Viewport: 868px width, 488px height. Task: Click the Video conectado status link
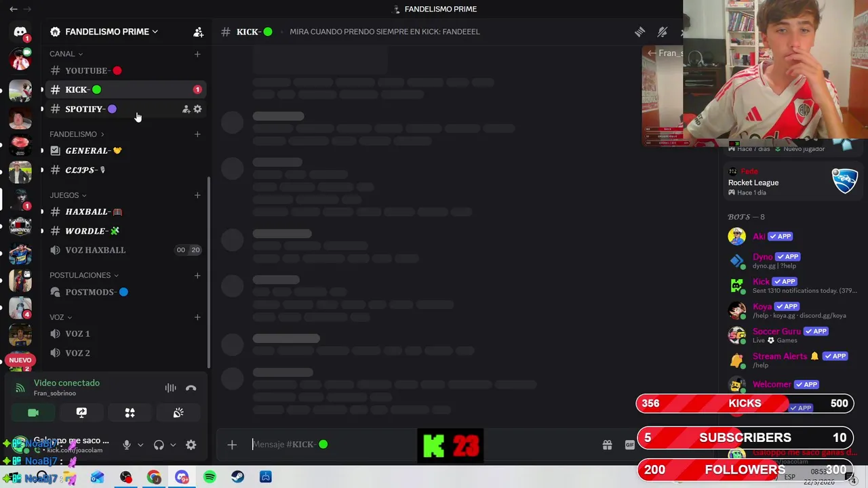click(x=66, y=383)
